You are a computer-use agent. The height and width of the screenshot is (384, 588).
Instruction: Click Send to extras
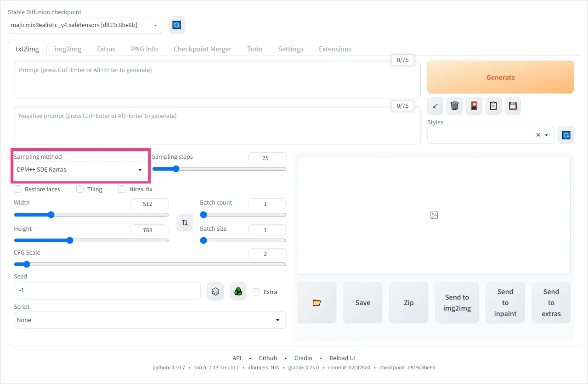coord(551,303)
